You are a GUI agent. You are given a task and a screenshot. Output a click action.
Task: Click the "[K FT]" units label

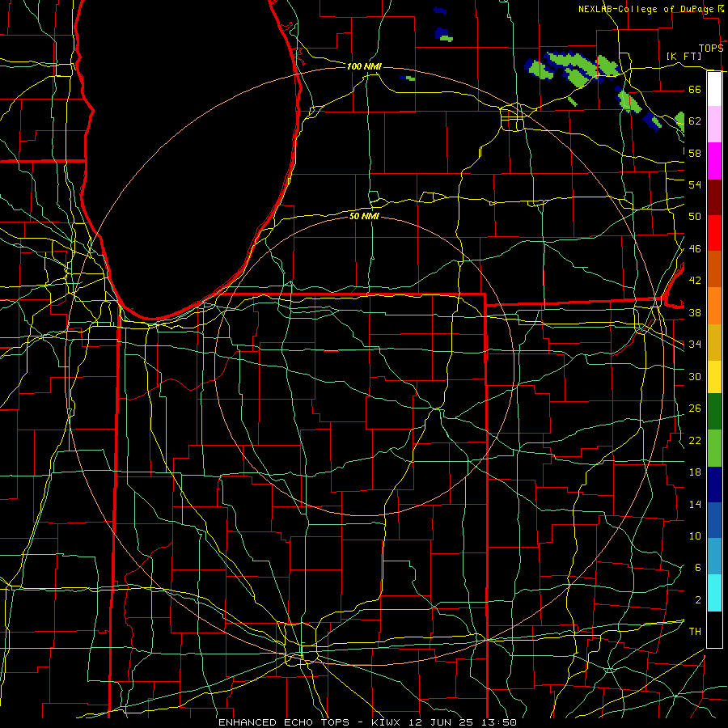click(684, 56)
